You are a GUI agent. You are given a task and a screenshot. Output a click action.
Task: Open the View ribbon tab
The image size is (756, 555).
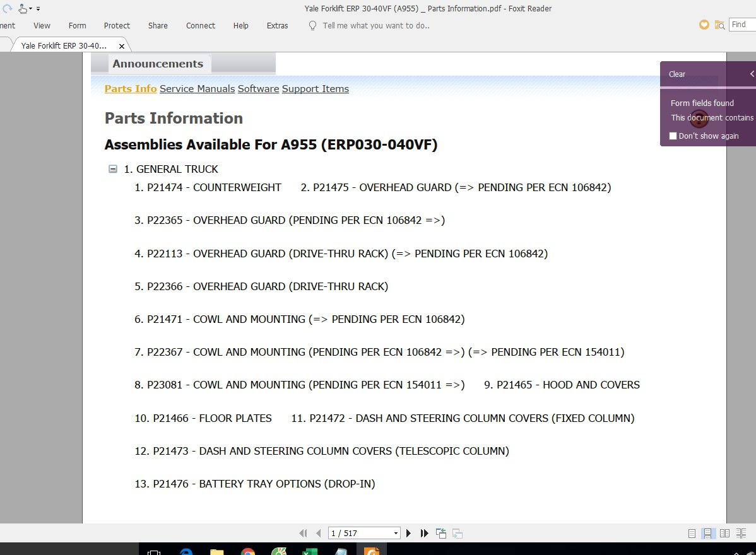tap(42, 25)
